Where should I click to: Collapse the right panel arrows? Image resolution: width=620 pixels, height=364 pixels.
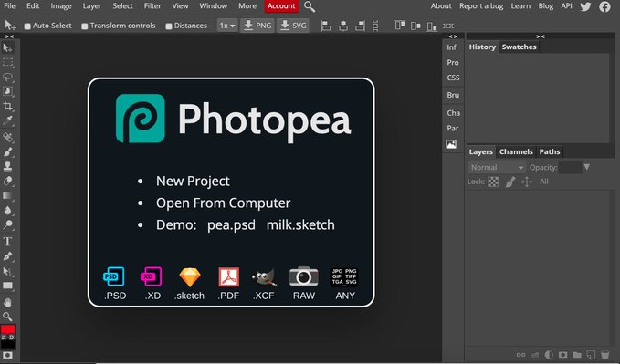click(541, 36)
